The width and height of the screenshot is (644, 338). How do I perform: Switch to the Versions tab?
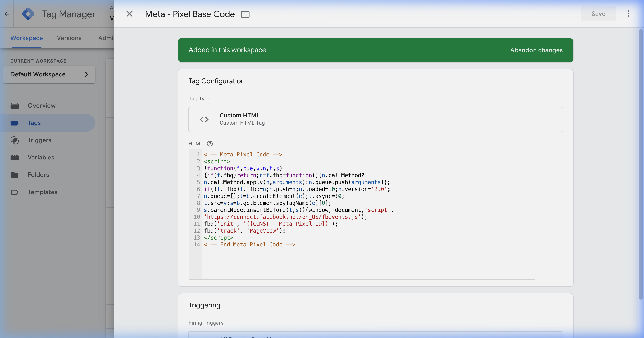coord(69,38)
